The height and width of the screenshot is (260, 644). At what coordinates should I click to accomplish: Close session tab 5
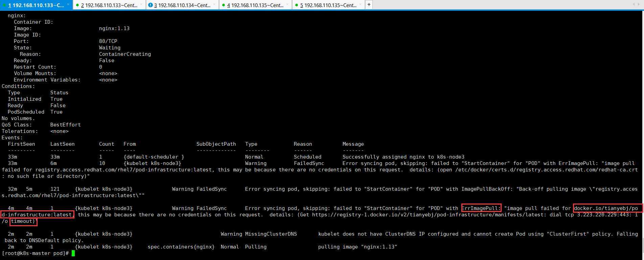(x=360, y=4)
